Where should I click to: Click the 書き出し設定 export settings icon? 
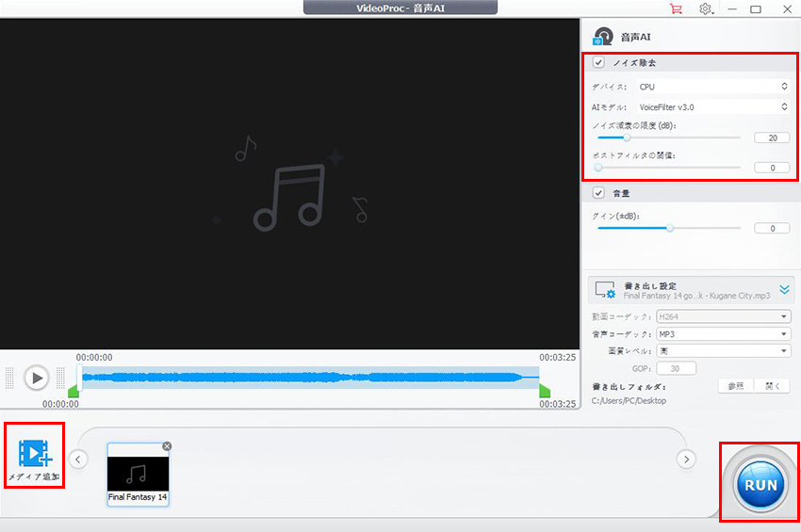(x=605, y=290)
